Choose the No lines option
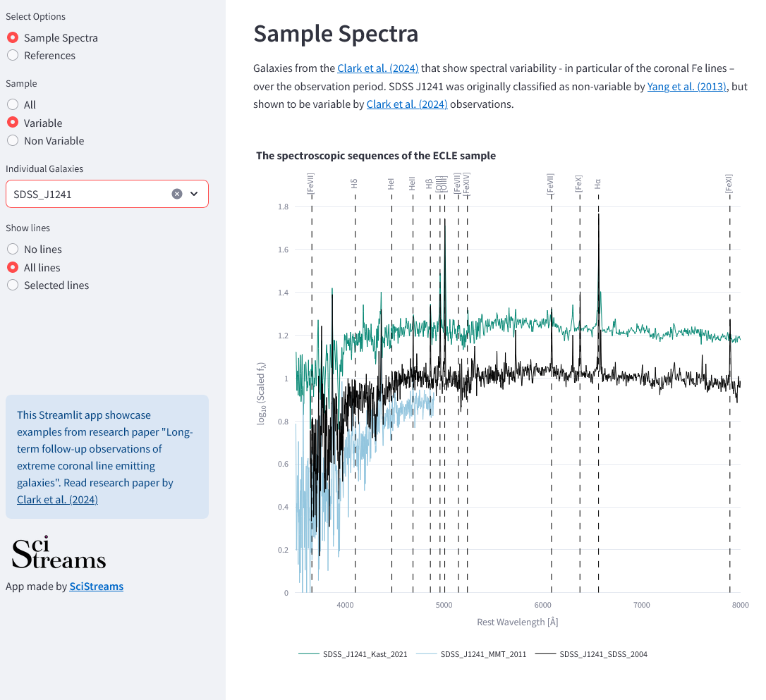 [x=35, y=250]
